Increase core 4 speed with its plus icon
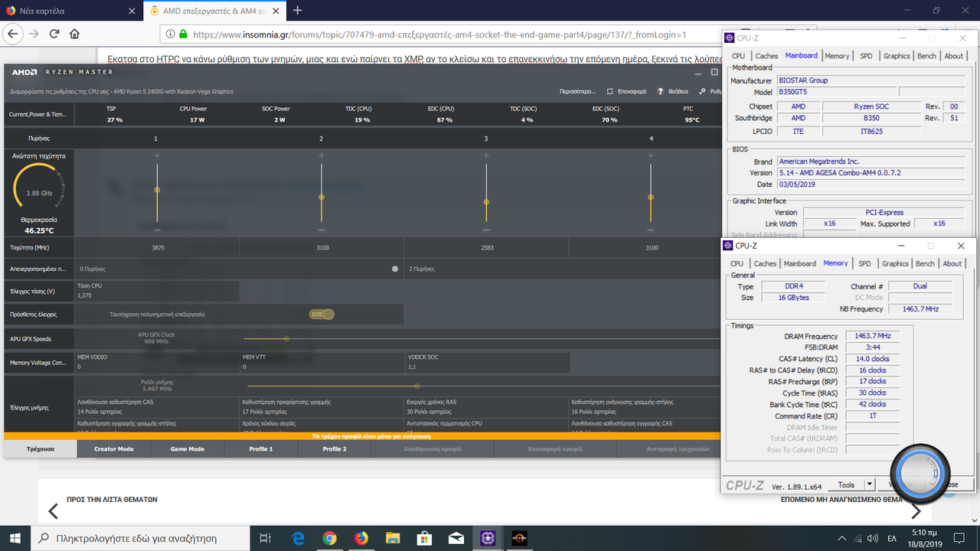 651,156
